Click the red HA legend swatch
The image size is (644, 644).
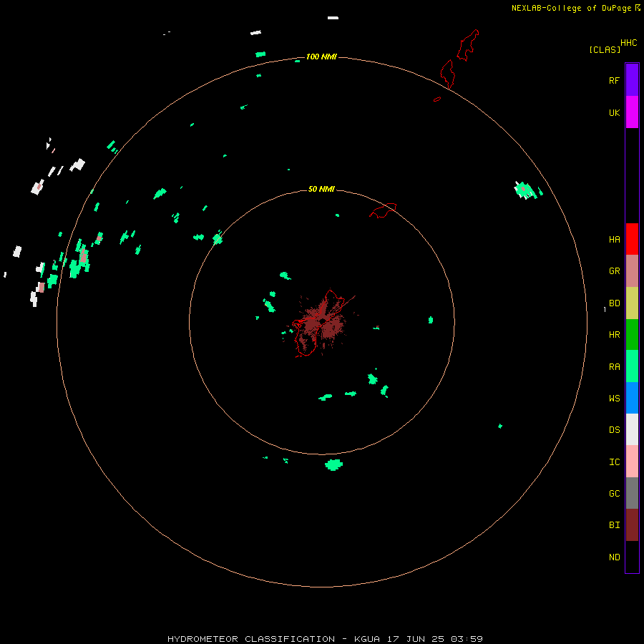[632, 239]
